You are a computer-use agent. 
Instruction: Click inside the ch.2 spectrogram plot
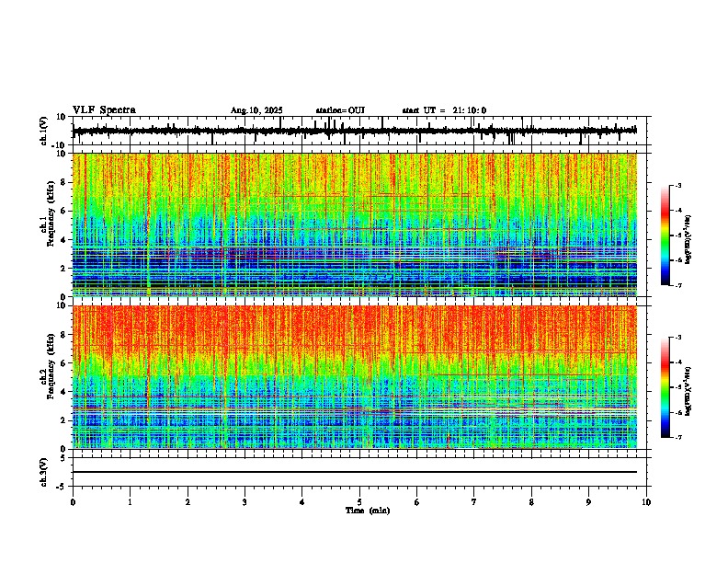coord(355,377)
